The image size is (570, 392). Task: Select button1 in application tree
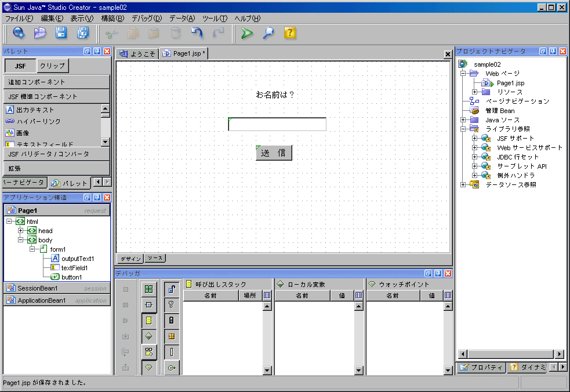point(72,277)
